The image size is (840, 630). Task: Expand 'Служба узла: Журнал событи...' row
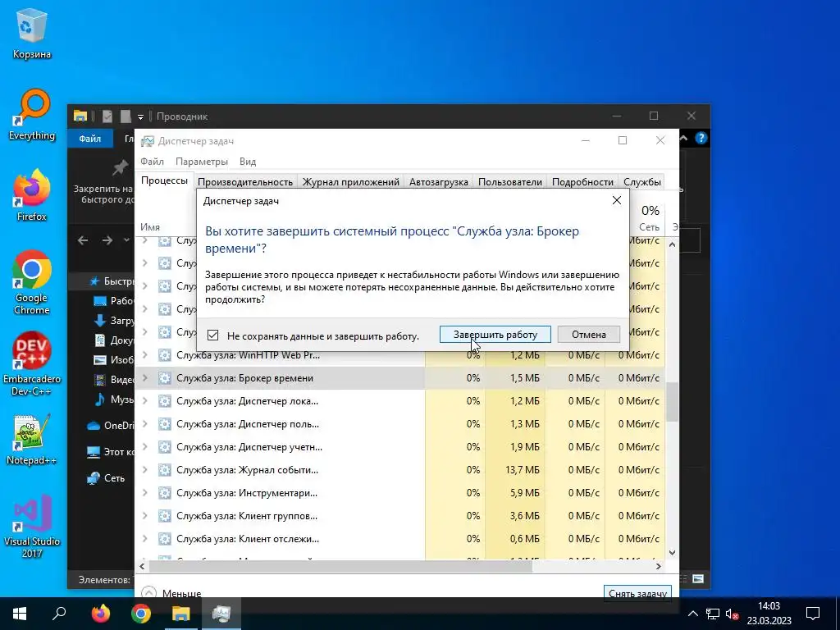pos(144,470)
